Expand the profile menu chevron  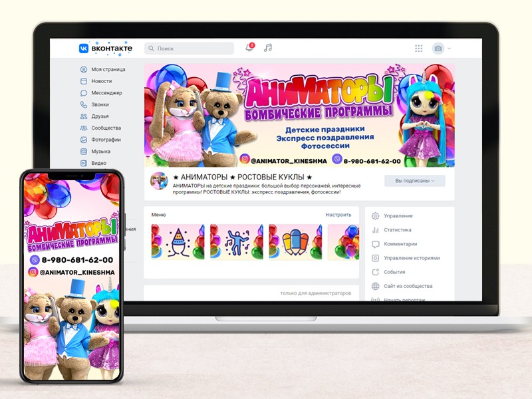pos(450,49)
